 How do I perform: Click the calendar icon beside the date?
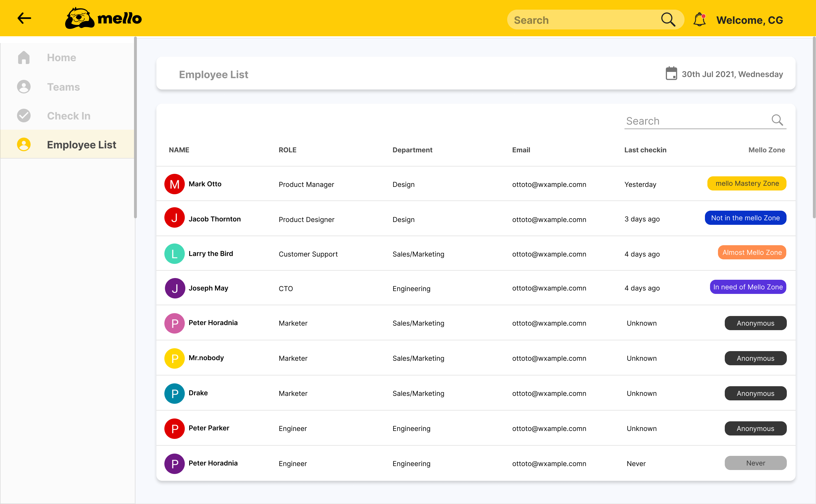coord(671,74)
